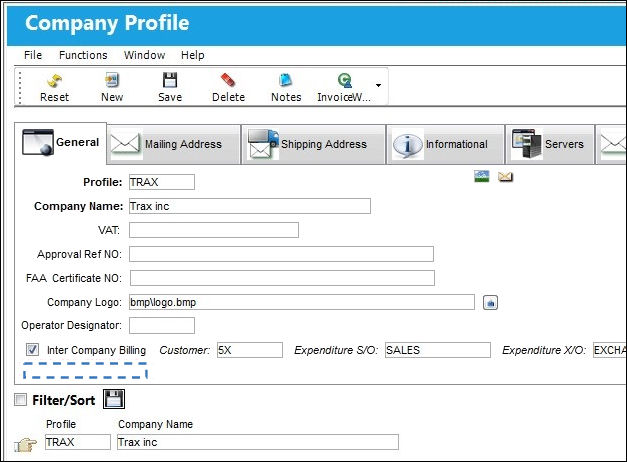Open the Help menu
The width and height of the screenshot is (627, 462).
point(192,55)
